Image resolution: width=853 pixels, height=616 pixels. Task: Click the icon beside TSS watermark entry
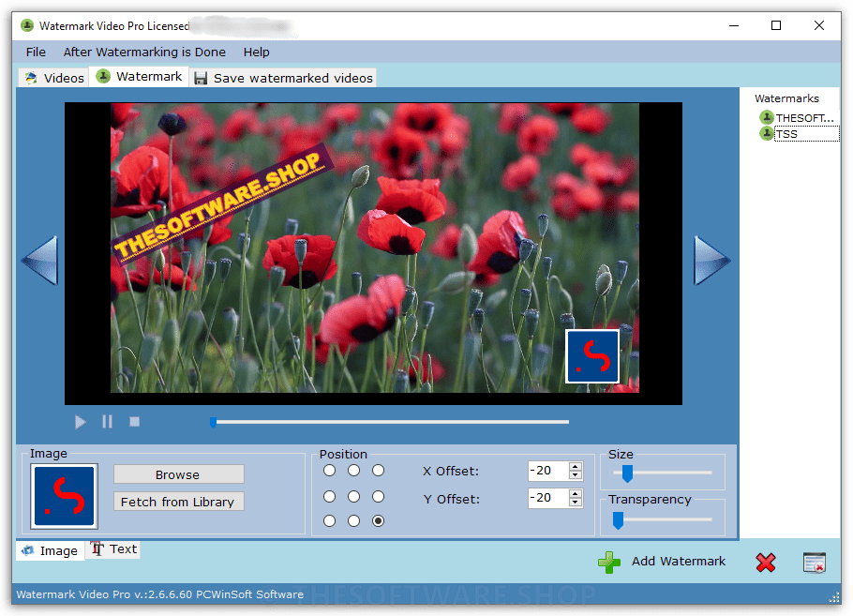(x=767, y=133)
